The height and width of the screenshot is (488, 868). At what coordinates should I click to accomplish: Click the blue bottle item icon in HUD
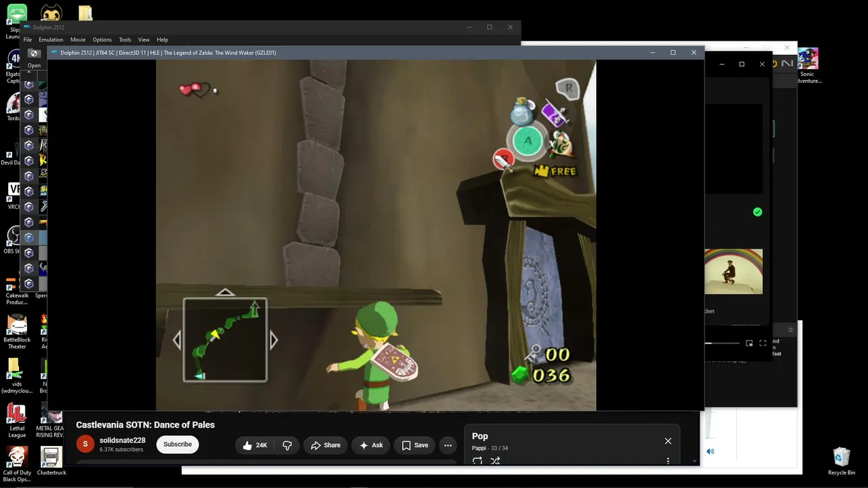(x=523, y=112)
